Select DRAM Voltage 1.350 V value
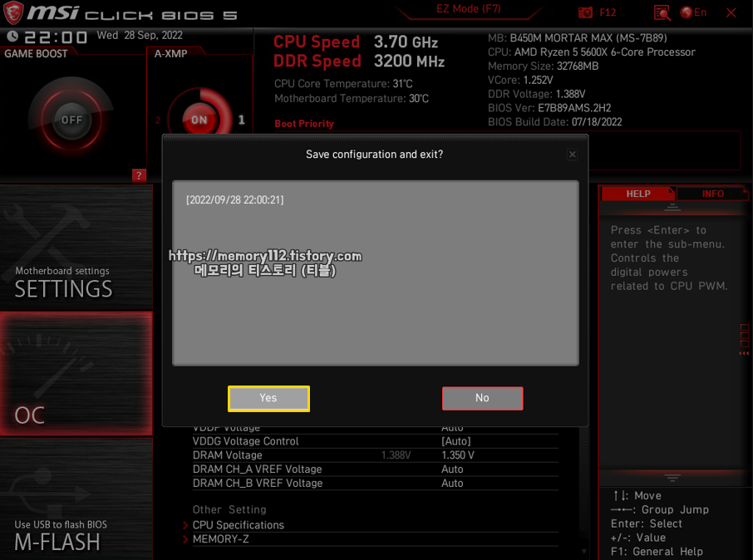The height and width of the screenshot is (560, 753). 458,454
